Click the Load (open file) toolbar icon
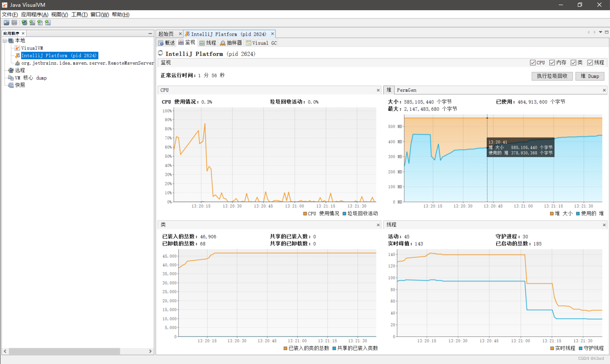 point(6,23)
